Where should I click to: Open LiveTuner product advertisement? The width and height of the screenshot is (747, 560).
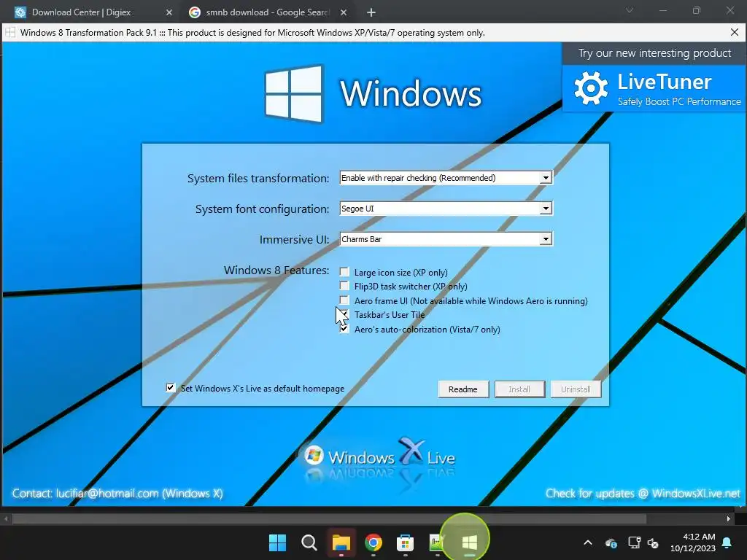click(654, 88)
